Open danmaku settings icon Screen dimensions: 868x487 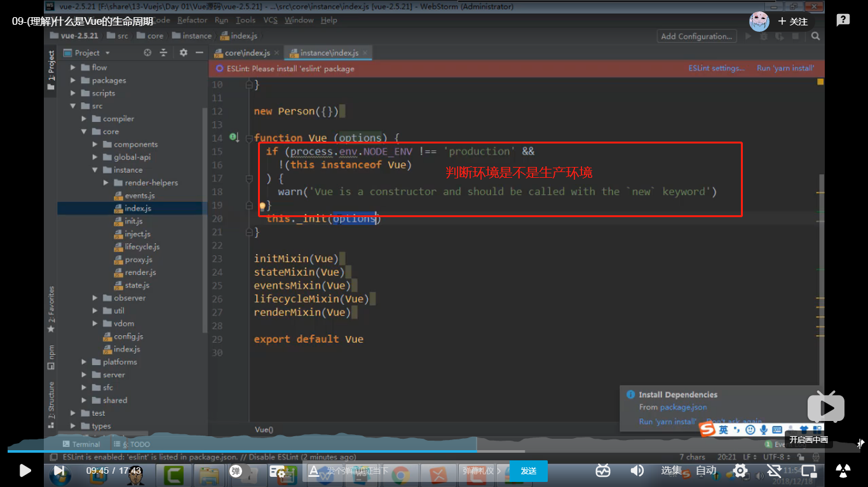coord(276,470)
